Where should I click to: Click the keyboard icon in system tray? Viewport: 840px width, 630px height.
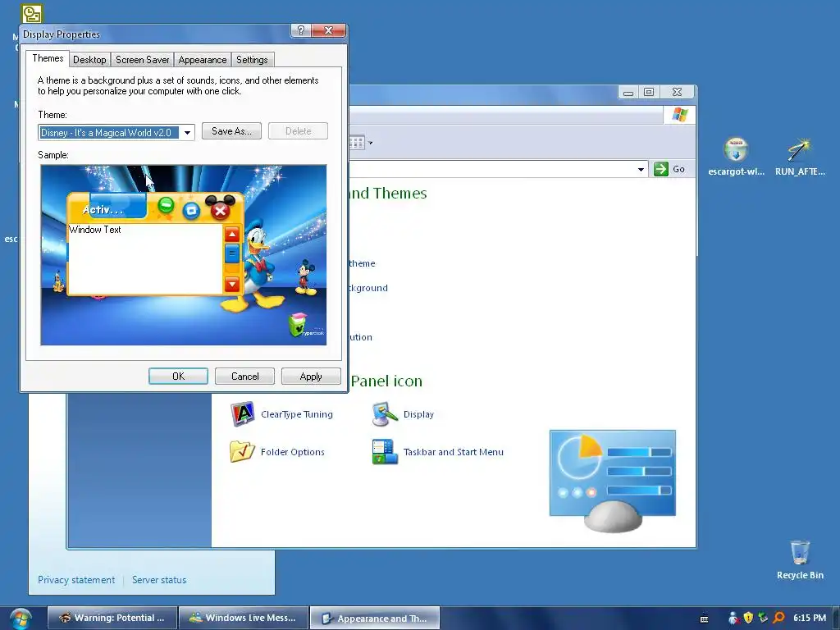click(704, 619)
